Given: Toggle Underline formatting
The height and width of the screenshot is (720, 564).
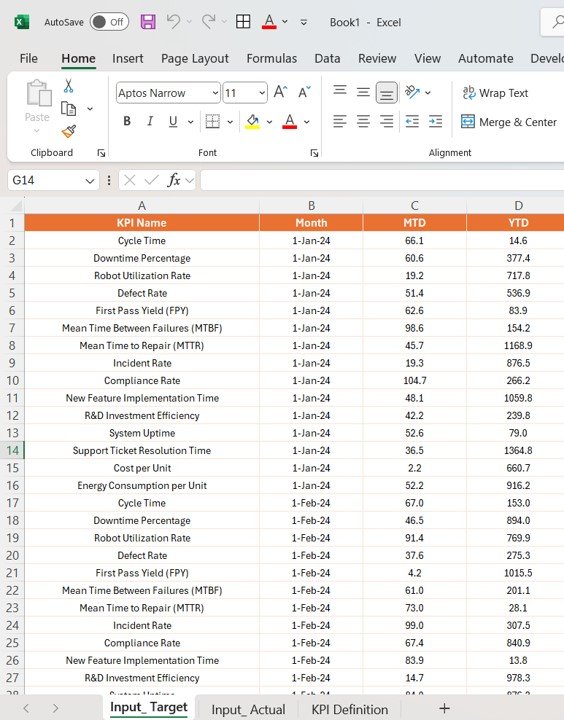Looking at the screenshot, I should (173, 121).
